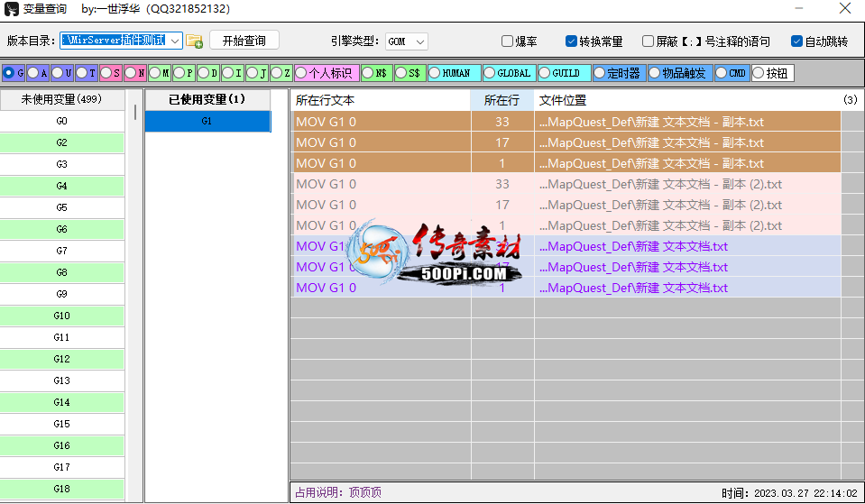Select the Z variable radio button
865x504 pixels.
[x=276, y=73]
